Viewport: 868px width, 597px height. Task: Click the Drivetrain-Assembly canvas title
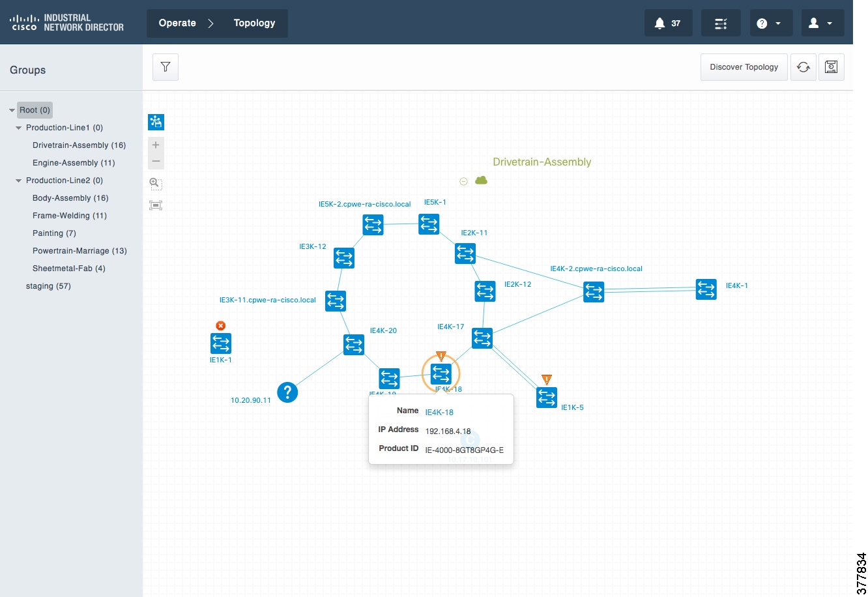pos(542,162)
